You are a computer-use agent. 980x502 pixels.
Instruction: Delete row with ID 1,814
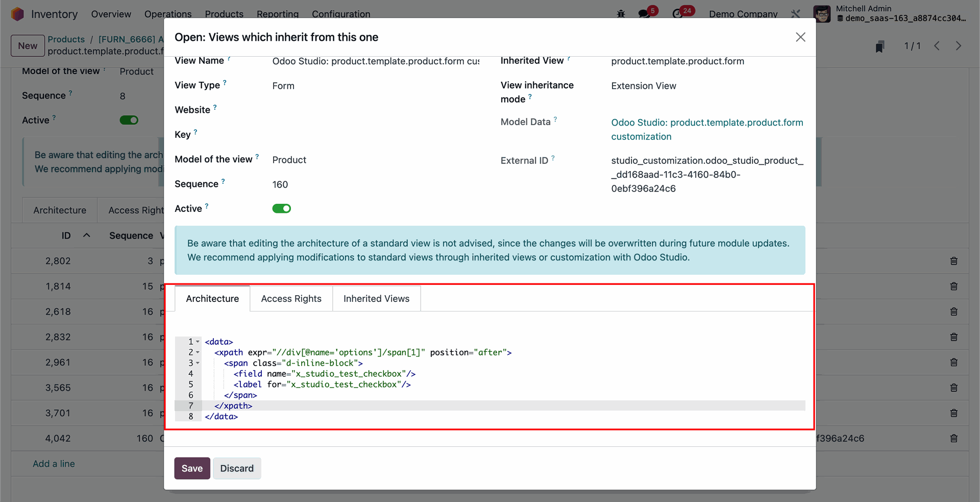953,286
